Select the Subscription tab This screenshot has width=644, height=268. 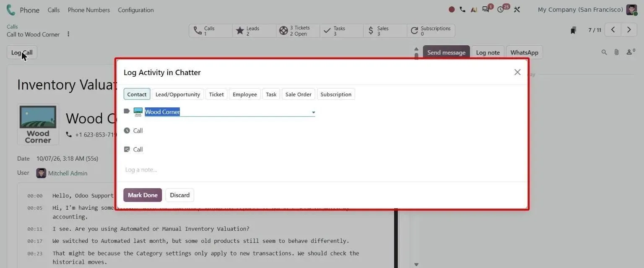(336, 94)
